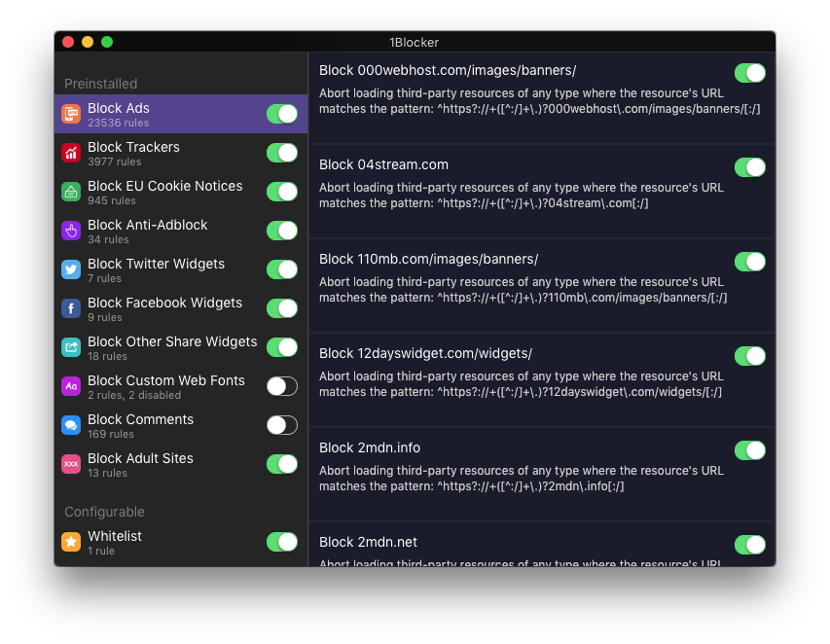This screenshot has width=830, height=644.
Task: Disable the Block Ads toggle
Action: (x=282, y=114)
